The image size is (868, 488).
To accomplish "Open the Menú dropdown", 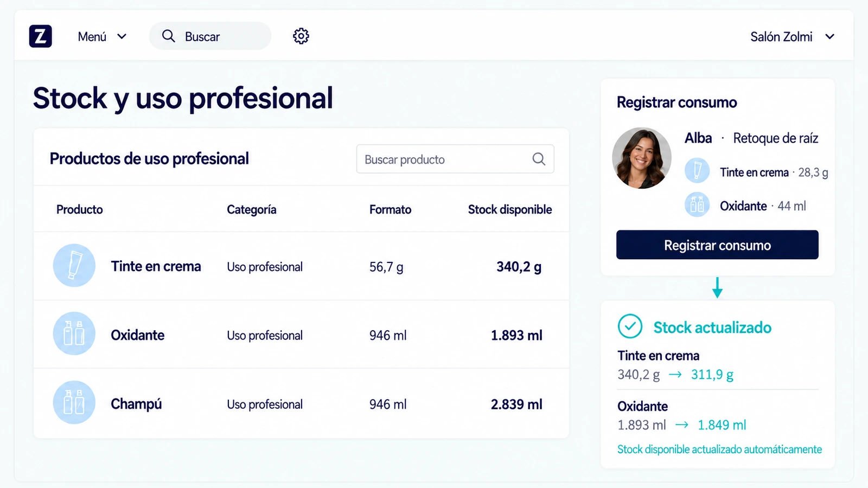I will pyautogui.click(x=102, y=36).
